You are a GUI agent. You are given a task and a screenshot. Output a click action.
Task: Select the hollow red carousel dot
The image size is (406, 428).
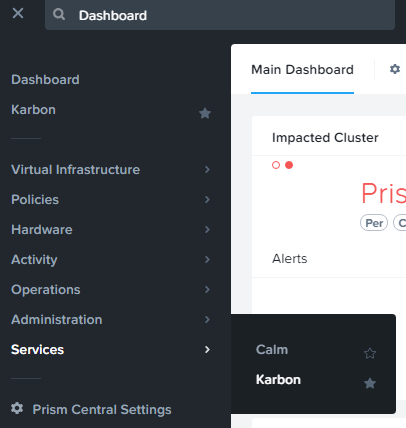click(276, 165)
